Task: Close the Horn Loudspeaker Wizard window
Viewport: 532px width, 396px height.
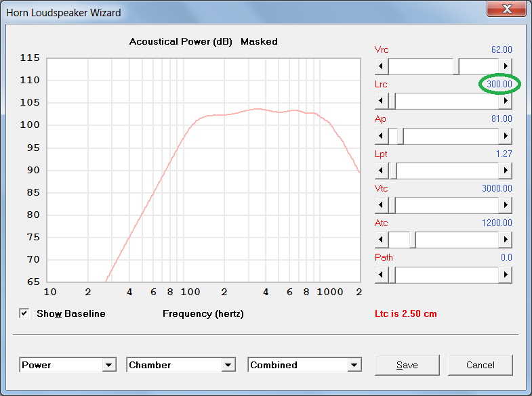Action: click(506, 9)
